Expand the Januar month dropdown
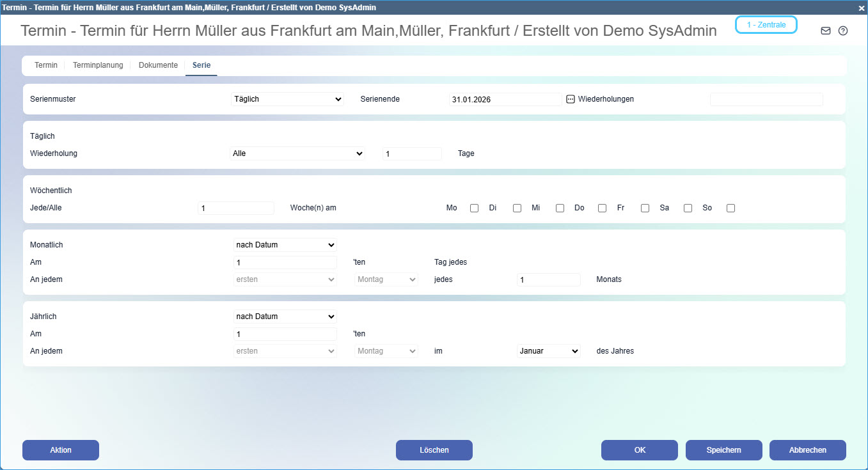This screenshot has width=868, height=470. [x=548, y=351]
